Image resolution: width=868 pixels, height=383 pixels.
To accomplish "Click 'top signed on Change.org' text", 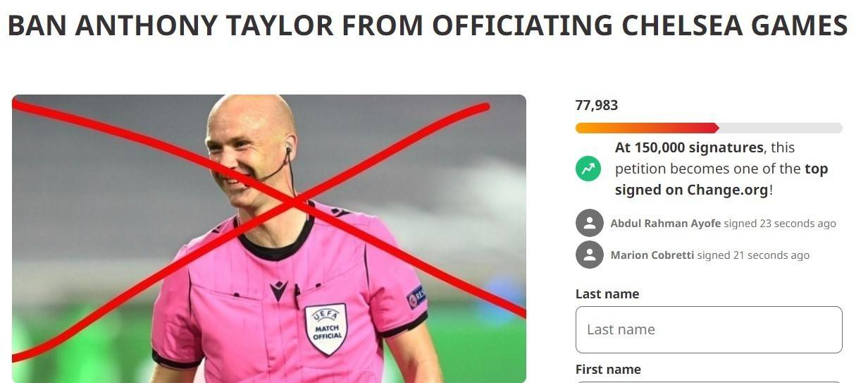I will [x=721, y=179].
